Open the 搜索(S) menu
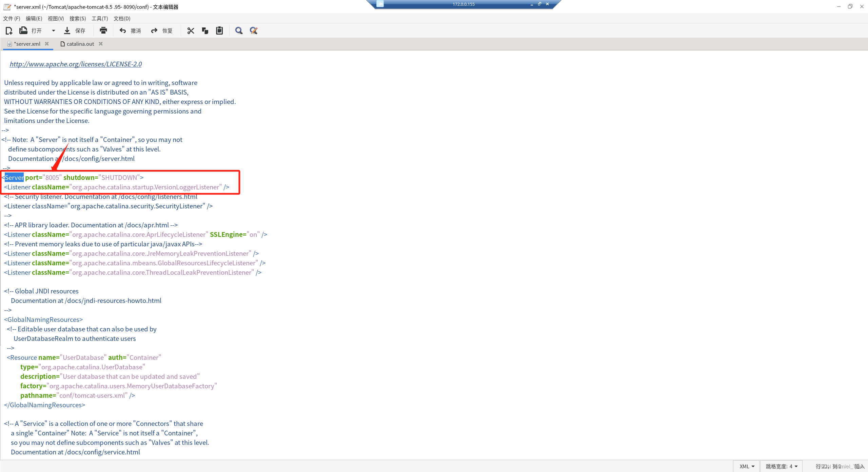 [78, 19]
